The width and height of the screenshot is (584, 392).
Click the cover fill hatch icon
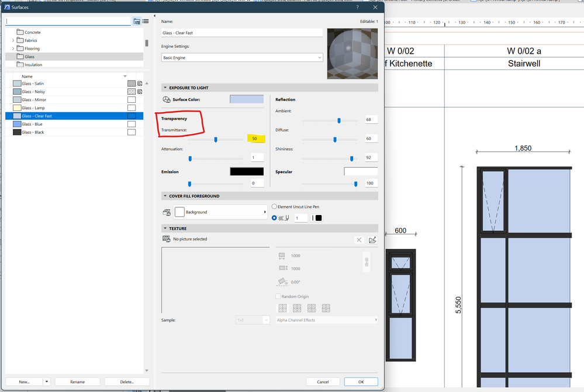pyautogui.click(x=167, y=212)
